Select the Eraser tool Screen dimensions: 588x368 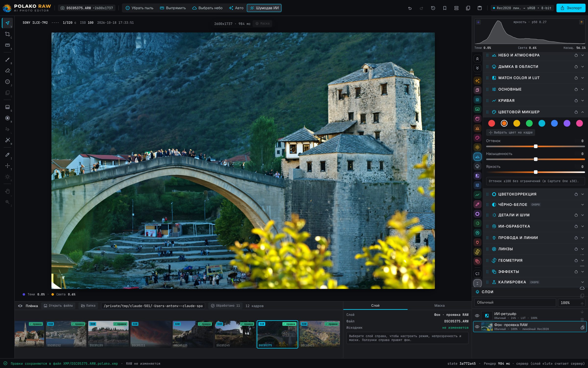pos(8,71)
